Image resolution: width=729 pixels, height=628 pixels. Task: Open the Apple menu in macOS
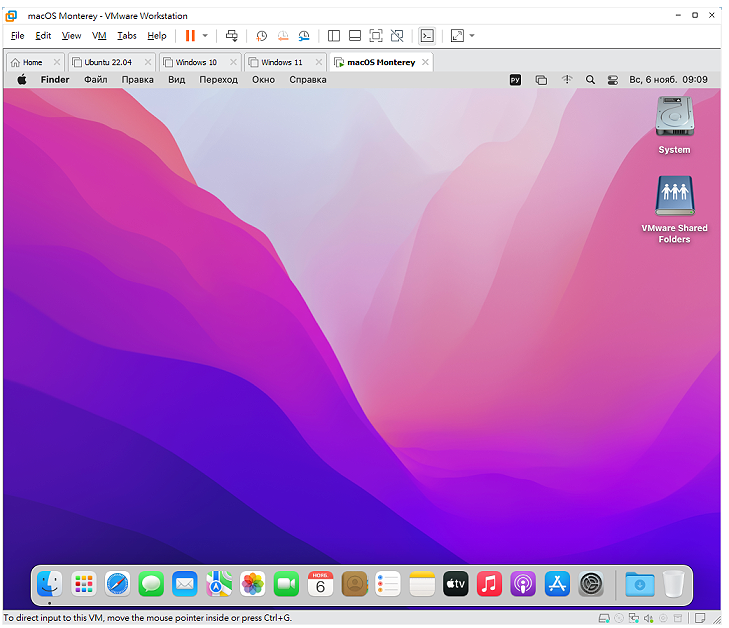point(22,79)
